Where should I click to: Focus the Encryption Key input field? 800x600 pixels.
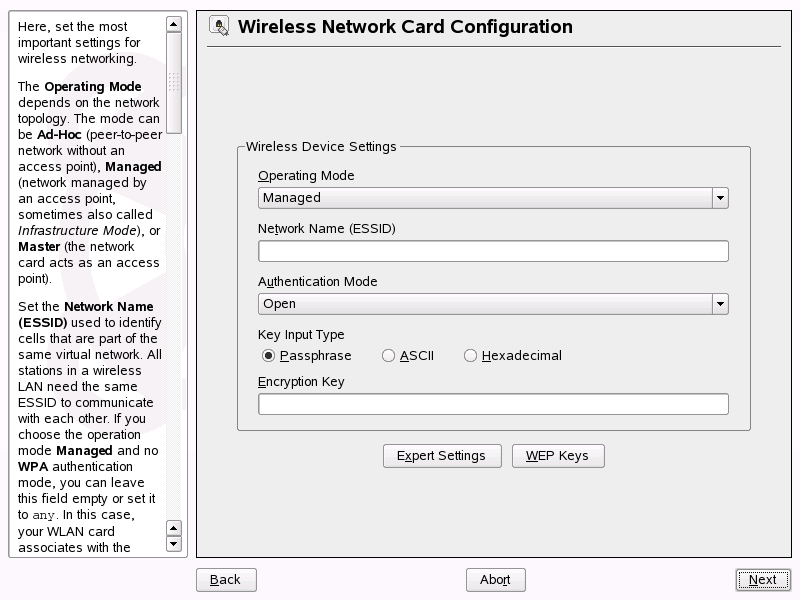click(493, 404)
